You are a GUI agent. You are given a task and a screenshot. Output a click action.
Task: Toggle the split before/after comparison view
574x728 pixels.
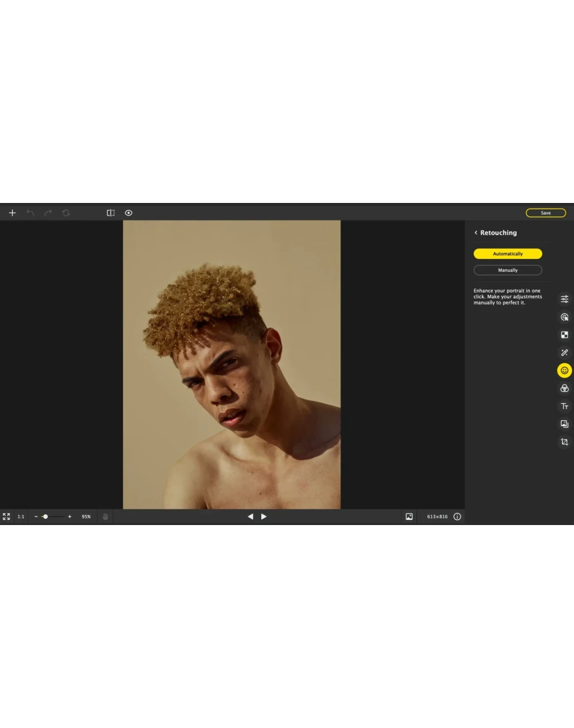tap(110, 213)
